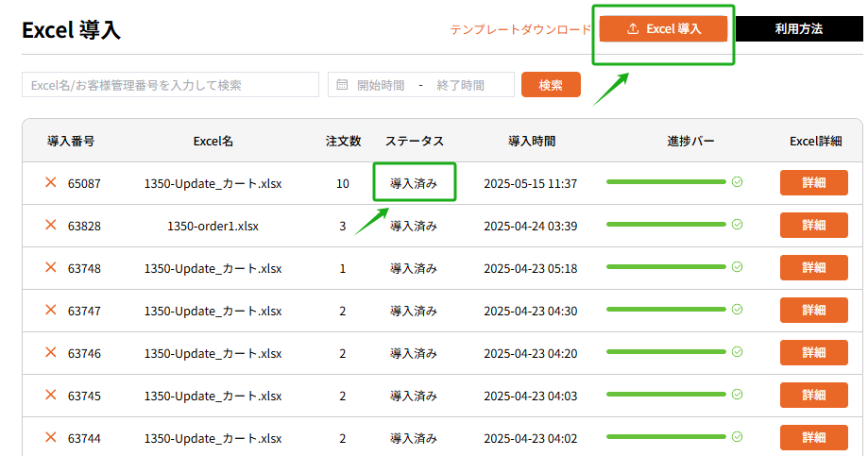Screen dimensions: 868x456
Task: View 詳細 for import 63748
Action: pyautogui.click(x=814, y=268)
